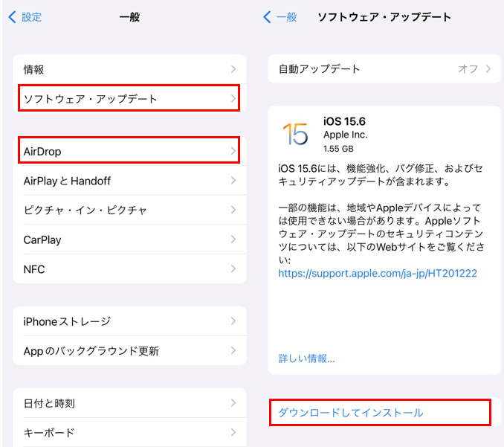Open 詳しい情報... link
Screen dimensions: 504x447
[307, 358]
